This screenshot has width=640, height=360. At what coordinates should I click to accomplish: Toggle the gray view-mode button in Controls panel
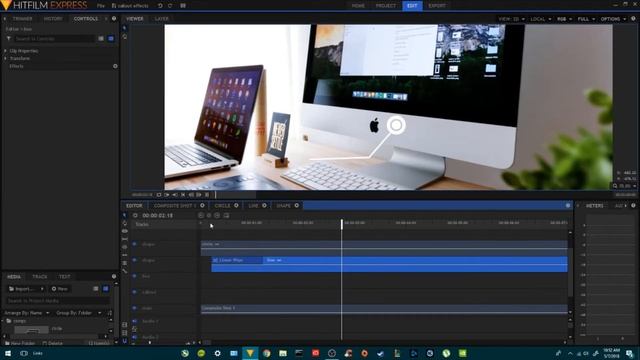101,38
